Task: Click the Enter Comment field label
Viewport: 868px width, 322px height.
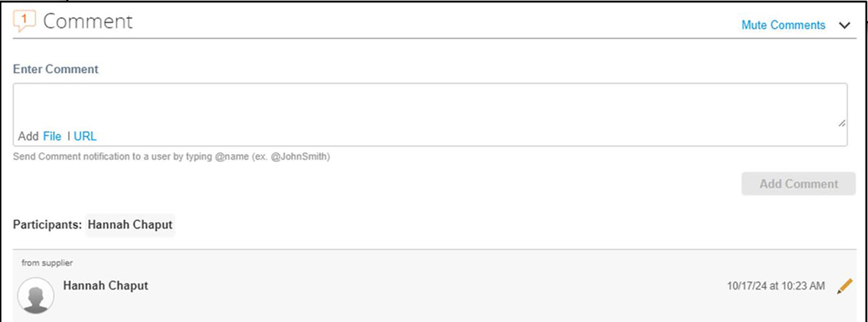Action: [56, 69]
